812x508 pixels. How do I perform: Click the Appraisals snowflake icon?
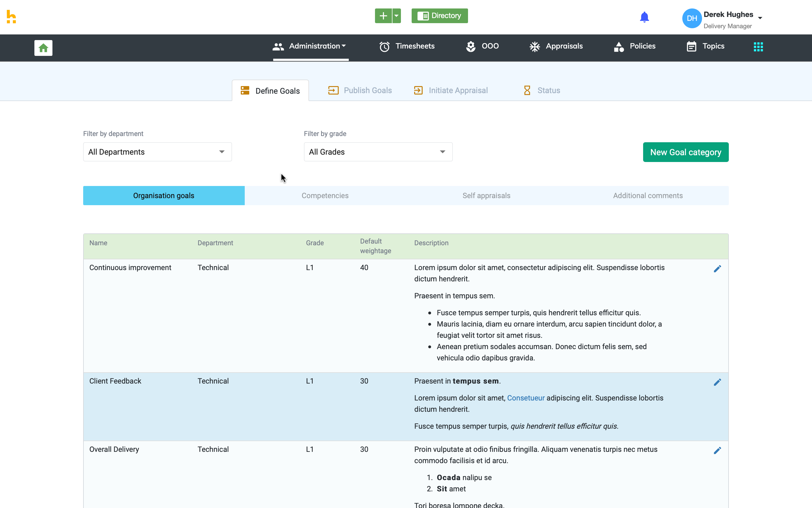[535, 47]
